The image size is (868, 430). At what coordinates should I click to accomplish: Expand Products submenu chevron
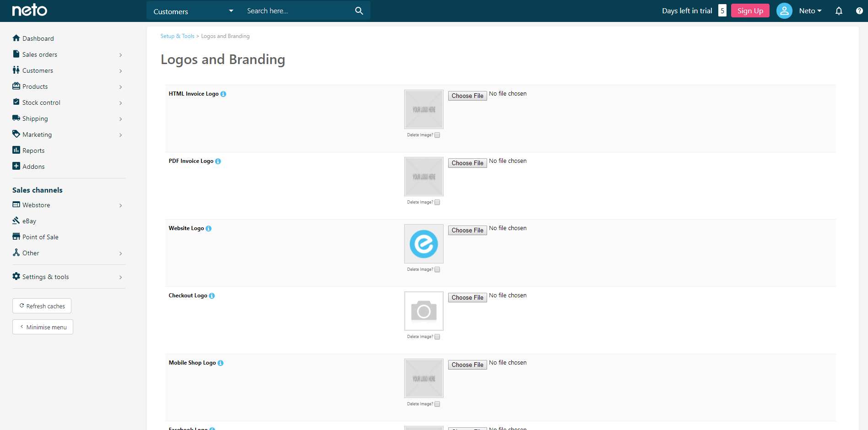120,87
